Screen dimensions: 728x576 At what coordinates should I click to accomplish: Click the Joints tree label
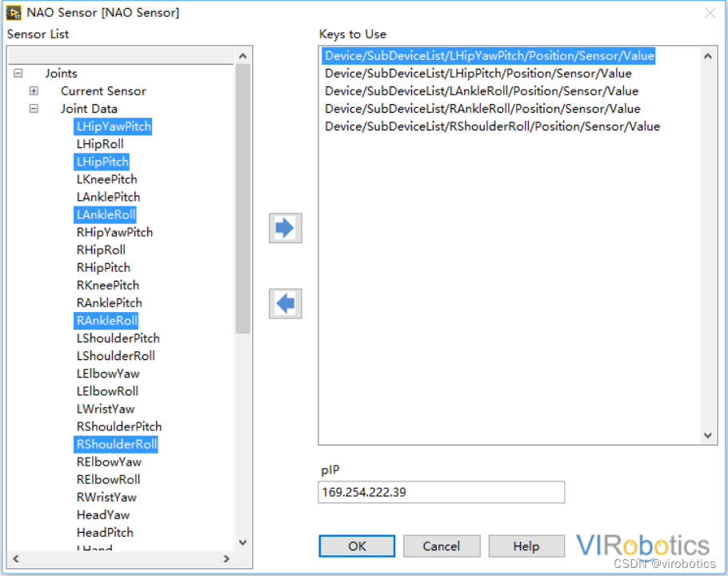pos(61,74)
